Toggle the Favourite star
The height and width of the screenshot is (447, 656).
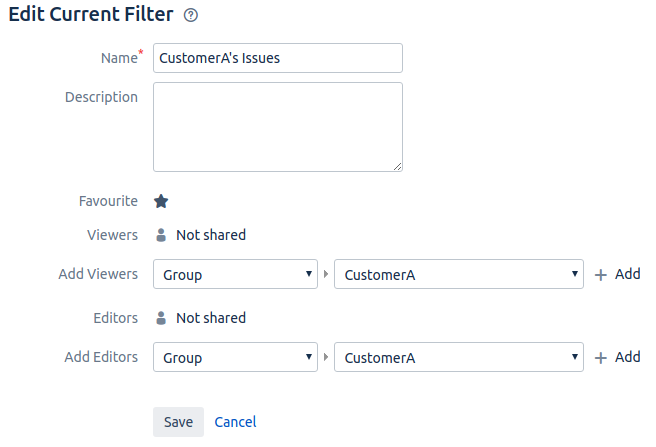[x=161, y=201]
